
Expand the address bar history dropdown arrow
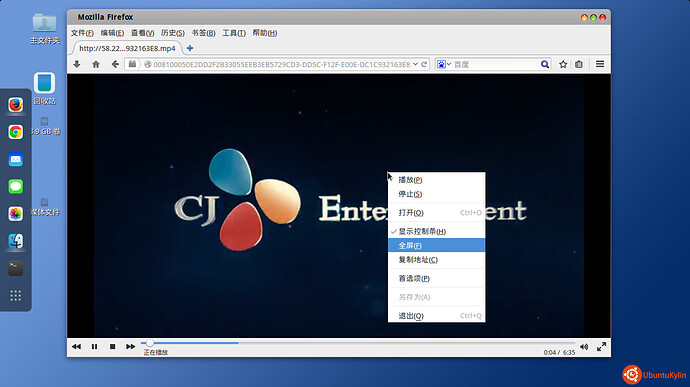point(415,64)
